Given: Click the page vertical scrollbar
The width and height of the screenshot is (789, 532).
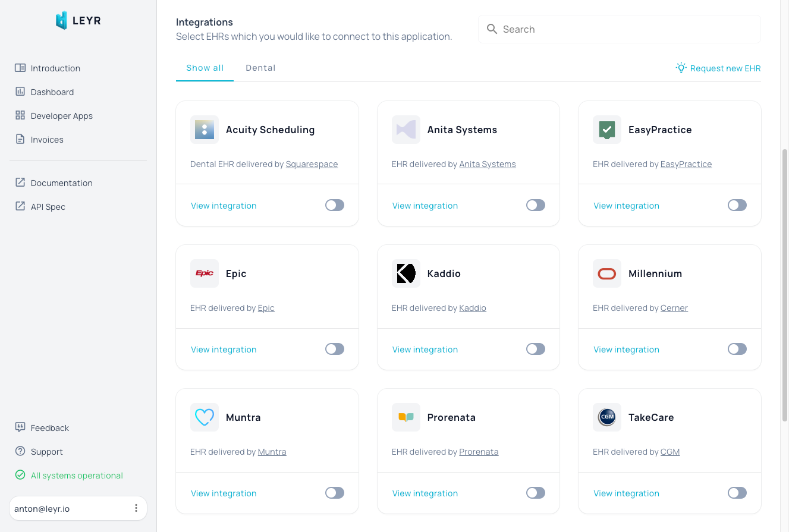Looking at the screenshot, I should 785,285.
